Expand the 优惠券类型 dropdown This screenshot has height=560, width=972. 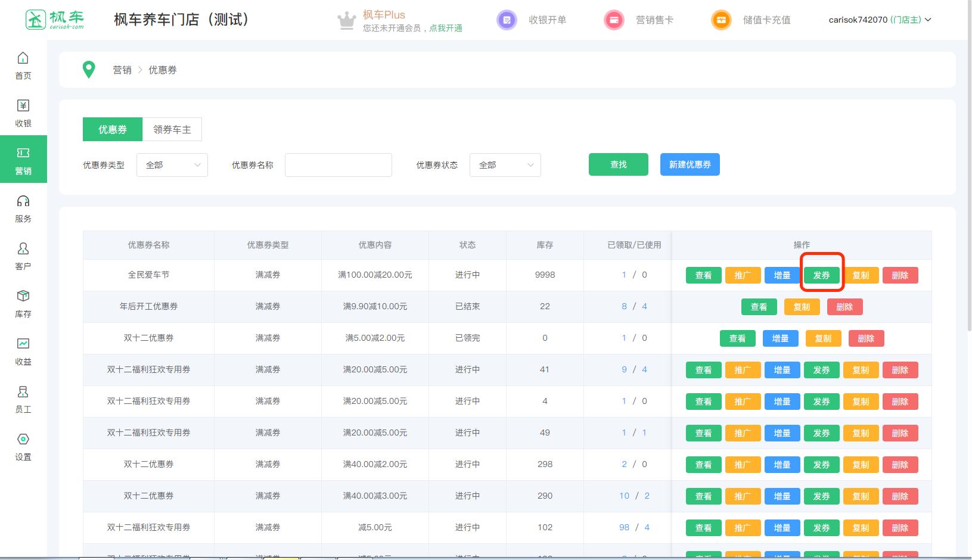(172, 165)
